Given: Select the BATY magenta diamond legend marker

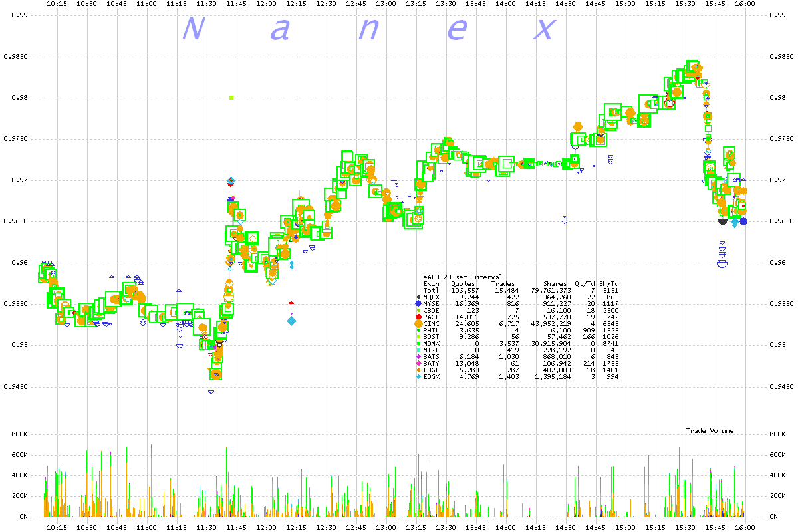Looking at the screenshot, I should pyautogui.click(x=418, y=363).
